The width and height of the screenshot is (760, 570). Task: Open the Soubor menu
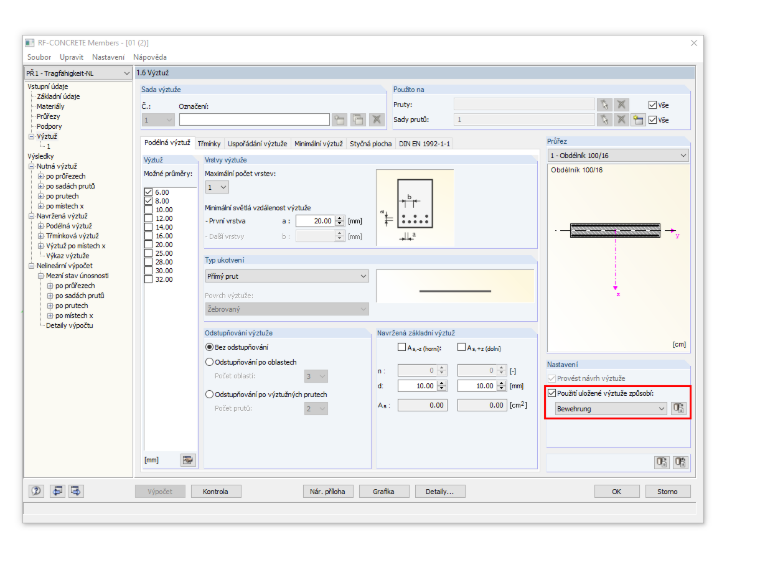(x=39, y=57)
